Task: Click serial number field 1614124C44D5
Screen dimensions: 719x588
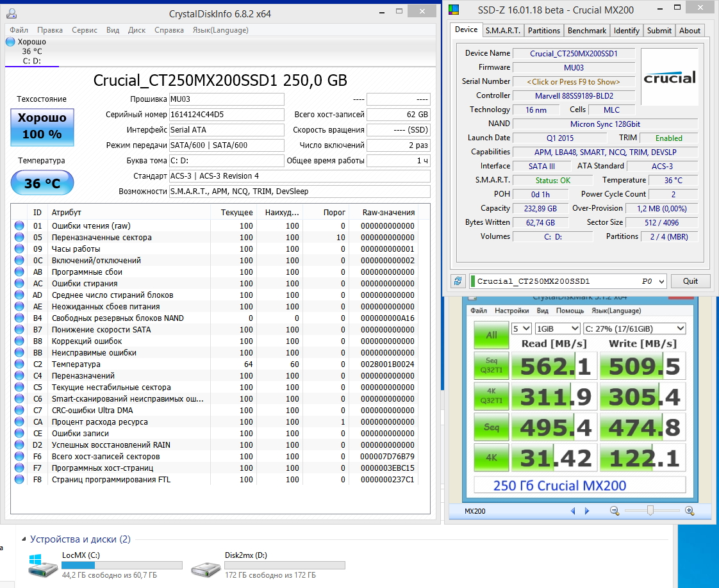Action: (x=226, y=115)
